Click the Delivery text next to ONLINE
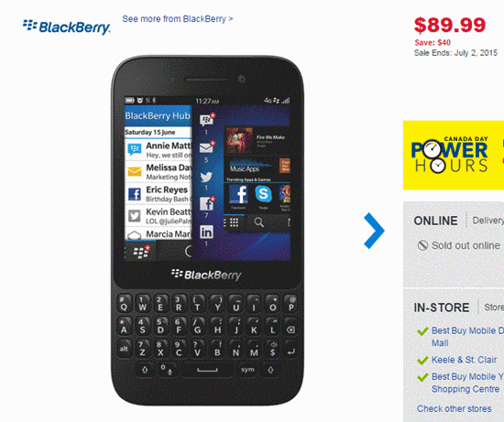Screen dimensions: 504x422 pos(488,221)
